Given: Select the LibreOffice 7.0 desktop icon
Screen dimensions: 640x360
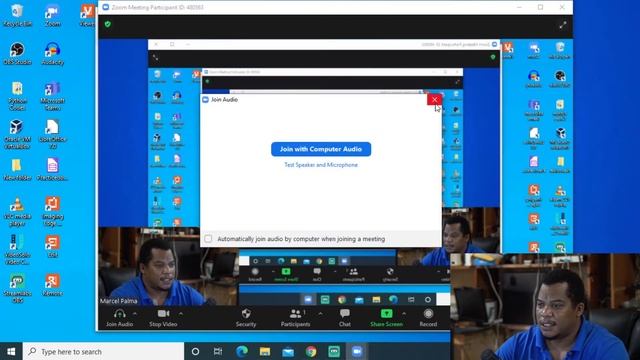Looking at the screenshot, I should click(53, 134).
